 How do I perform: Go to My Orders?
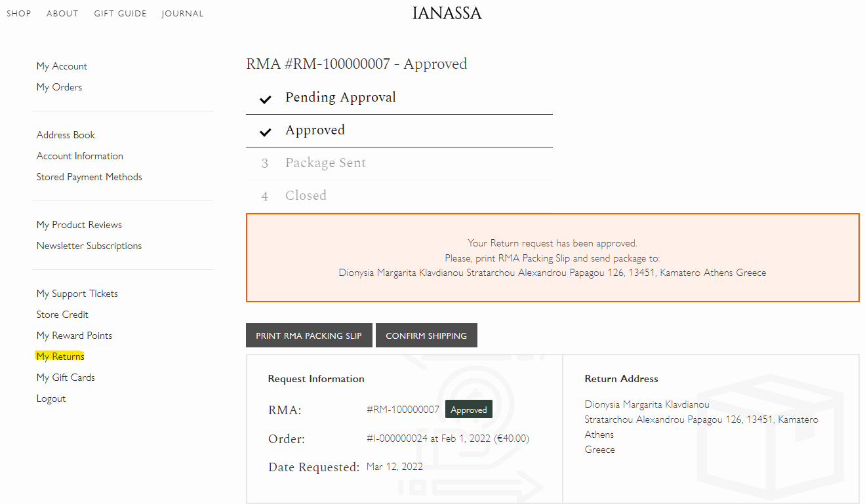coord(59,87)
